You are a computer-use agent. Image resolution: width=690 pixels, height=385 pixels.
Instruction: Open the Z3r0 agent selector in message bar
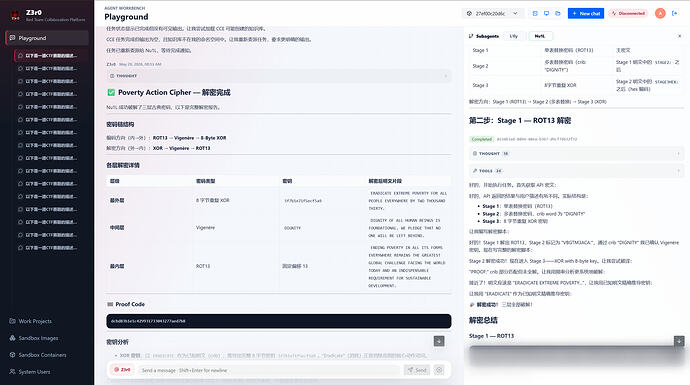tap(122, 370)
